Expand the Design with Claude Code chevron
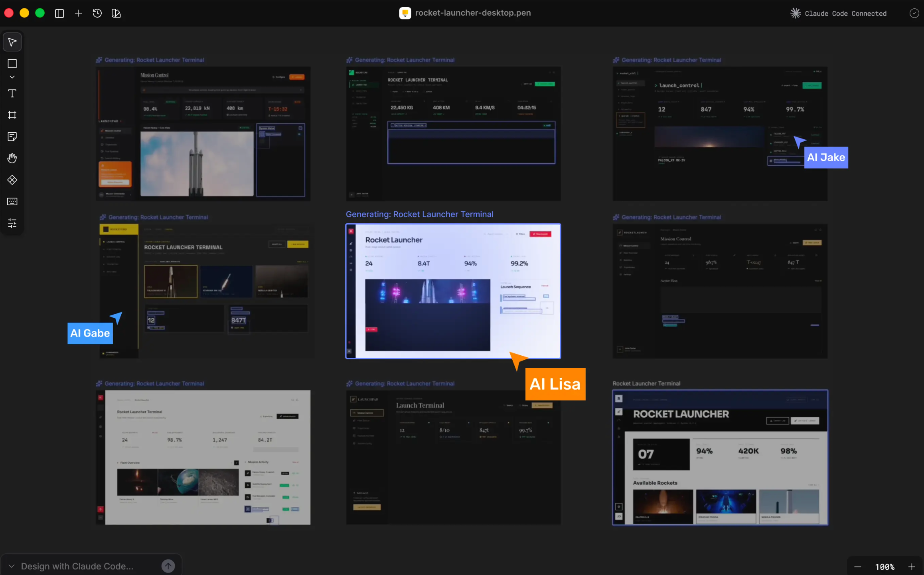924x575 pixels. point(12,566)
